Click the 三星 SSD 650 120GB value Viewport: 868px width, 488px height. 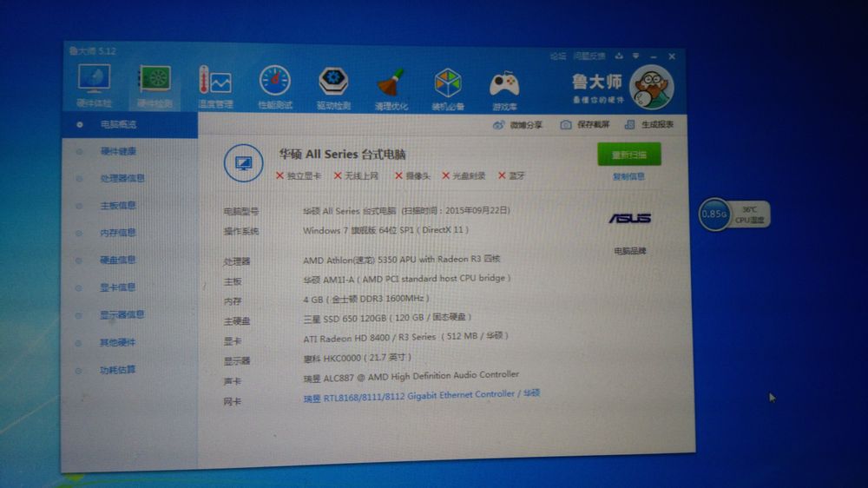pyautogui.click(x=387, y=318)
